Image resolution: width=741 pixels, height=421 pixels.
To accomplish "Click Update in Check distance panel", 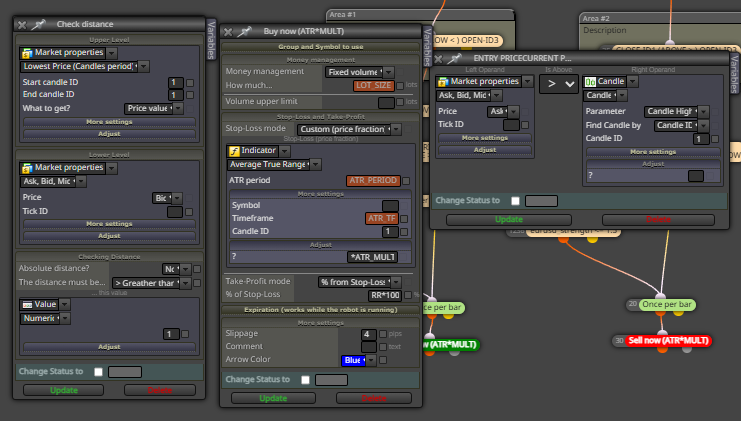I will tap(63, 390).
